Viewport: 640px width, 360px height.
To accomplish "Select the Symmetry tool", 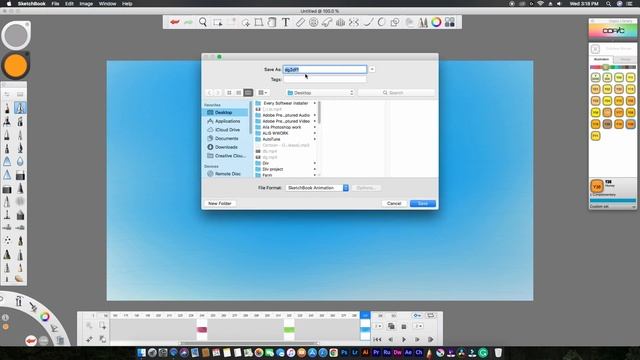I will [x=353, y=22].
